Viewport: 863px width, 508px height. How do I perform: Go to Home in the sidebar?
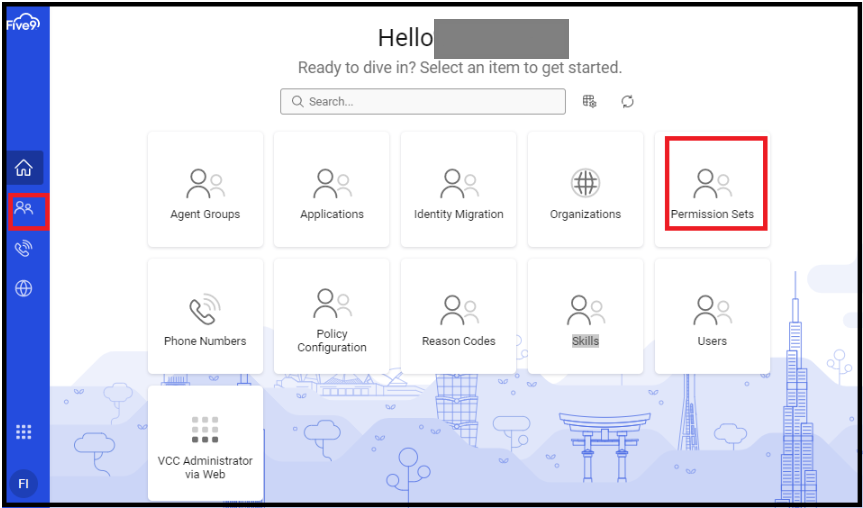tap(24, 168)
